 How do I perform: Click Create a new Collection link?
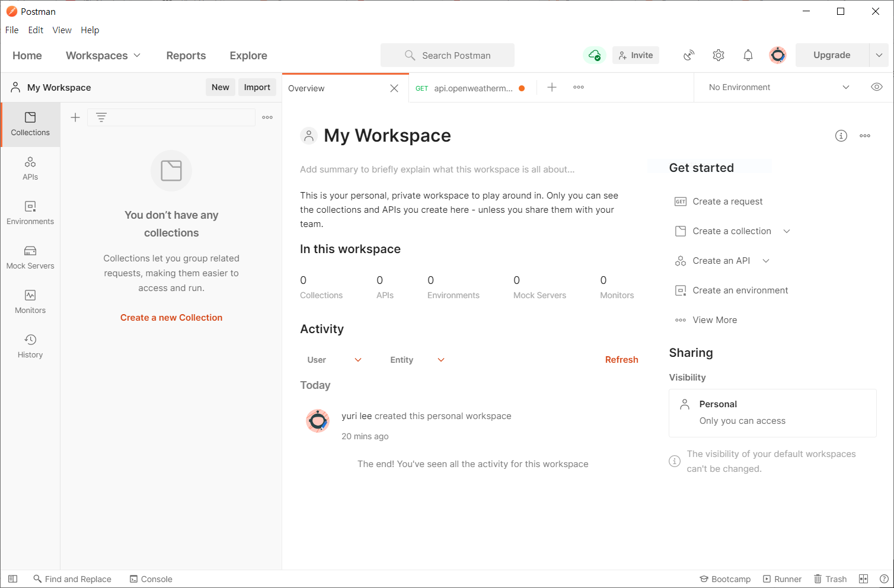click(171, 318)
